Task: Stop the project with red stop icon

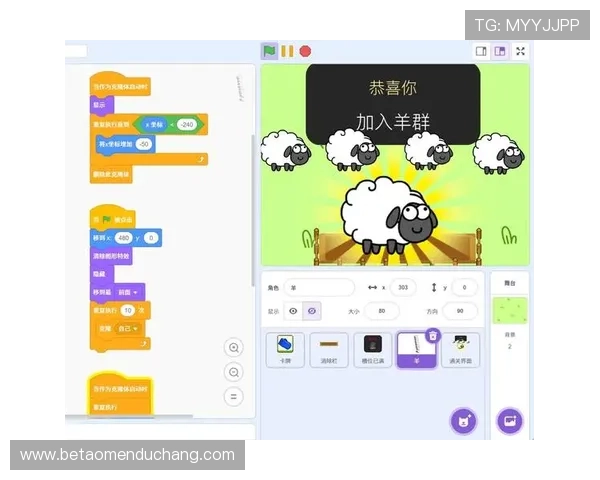Action: [305, 51]
